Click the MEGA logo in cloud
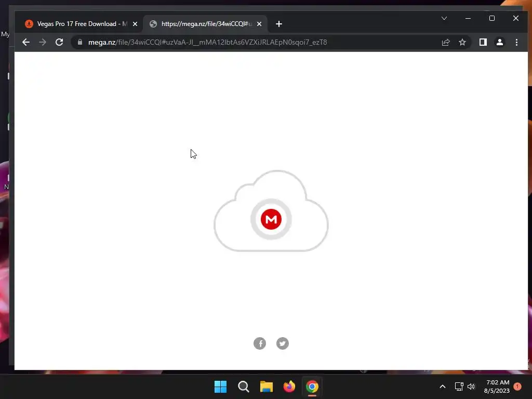Screen dimensions: 532x399 click(271, 219)
